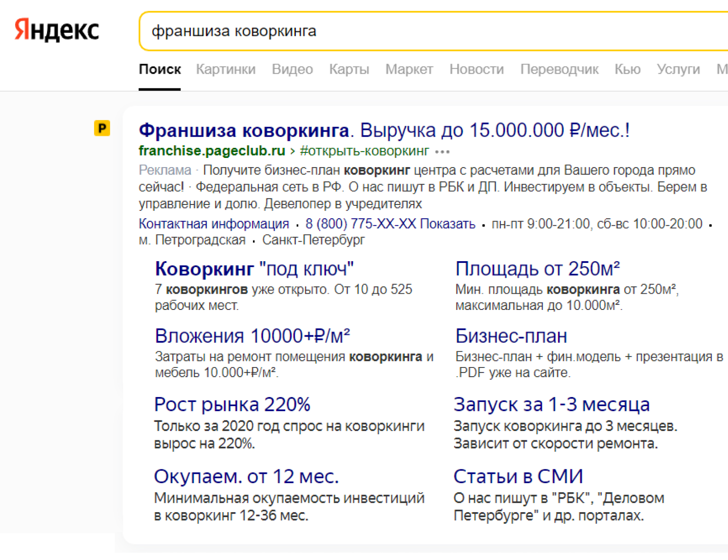728x560 pixels.
Task: Select the Поиск tab
Action: [x=160, y=69]
